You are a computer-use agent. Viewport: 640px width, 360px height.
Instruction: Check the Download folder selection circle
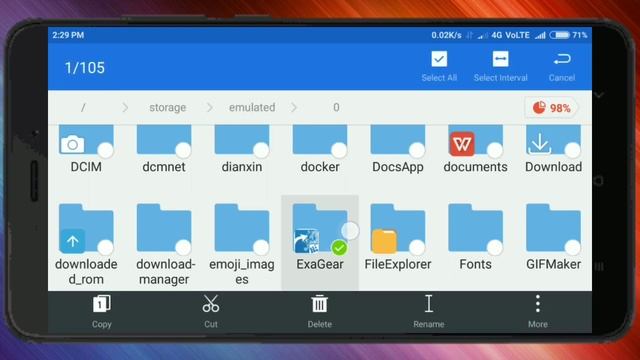click(x=573, y=150)
